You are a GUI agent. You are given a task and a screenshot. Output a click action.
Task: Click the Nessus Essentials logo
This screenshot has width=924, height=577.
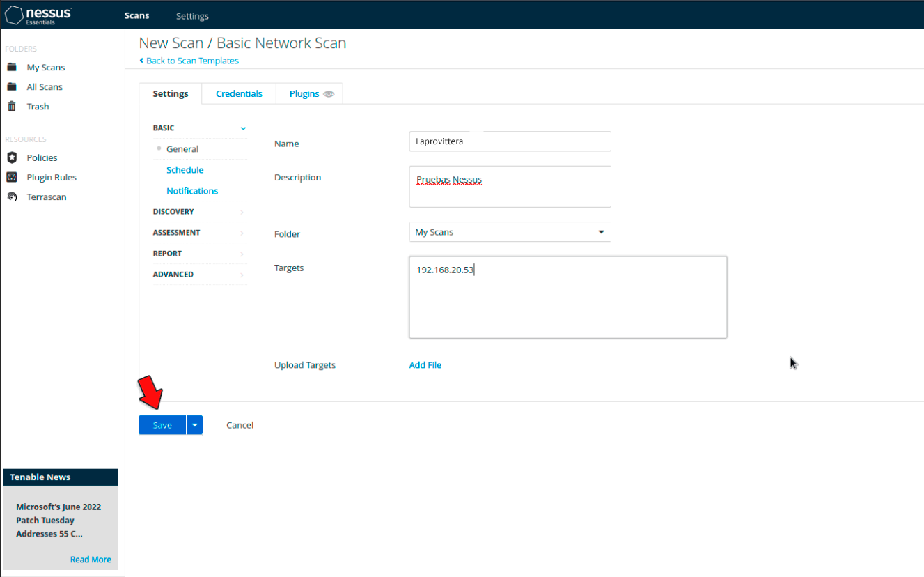tap(39, 15)
